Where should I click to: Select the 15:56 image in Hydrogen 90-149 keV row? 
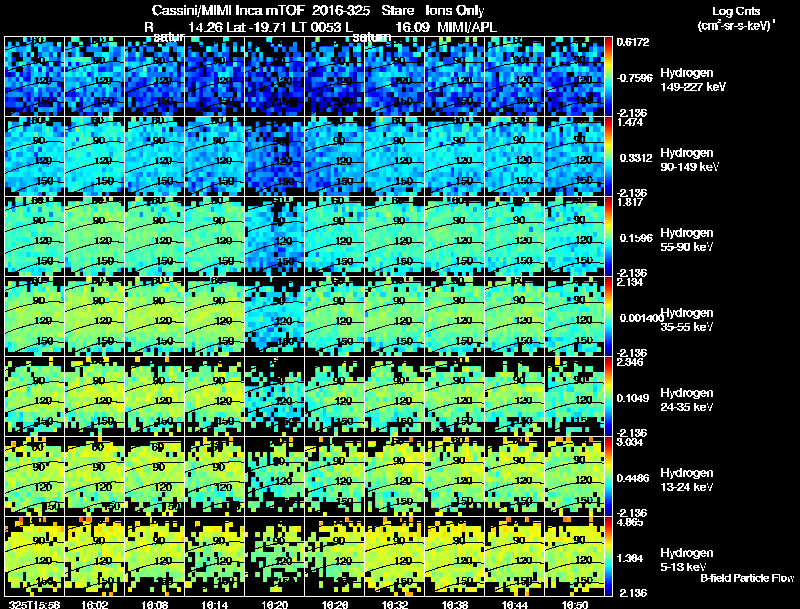click(x=35, y=156)
